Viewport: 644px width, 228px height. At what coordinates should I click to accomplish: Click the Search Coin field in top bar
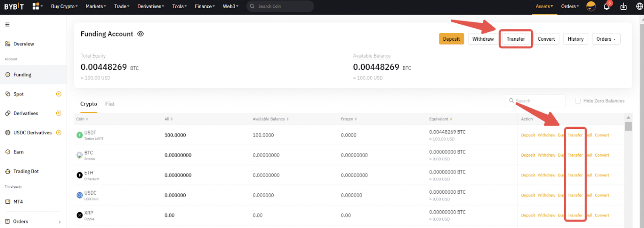[280, 6]
